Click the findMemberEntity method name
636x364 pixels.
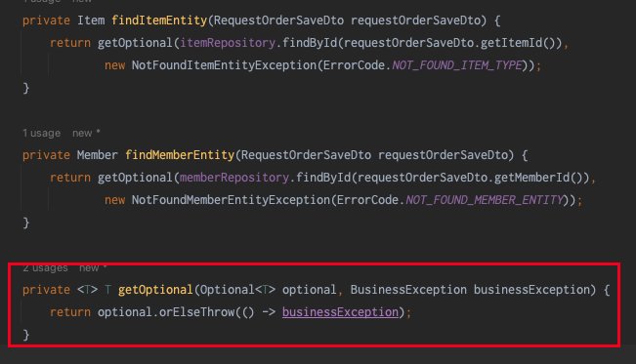tap(180, 155)
